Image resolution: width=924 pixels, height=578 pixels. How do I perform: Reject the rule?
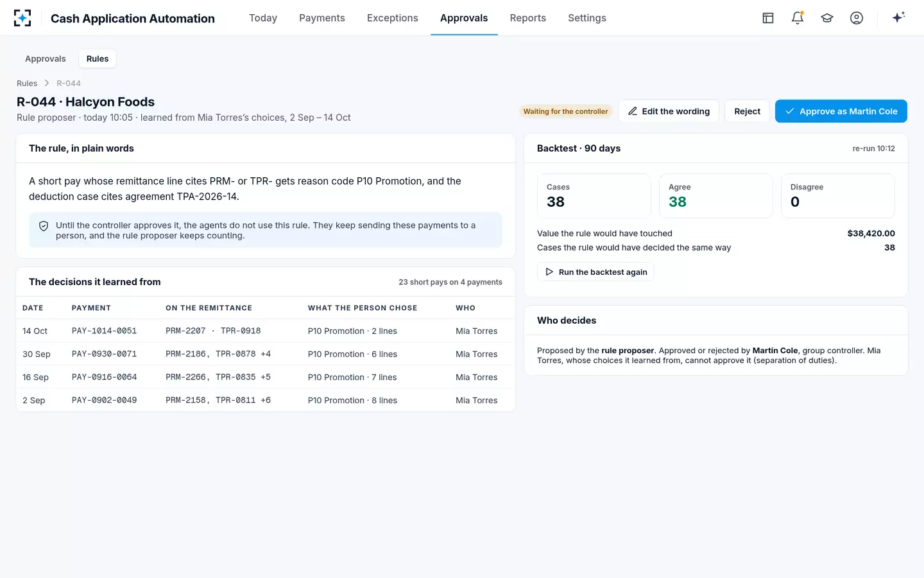pos(748,111)
